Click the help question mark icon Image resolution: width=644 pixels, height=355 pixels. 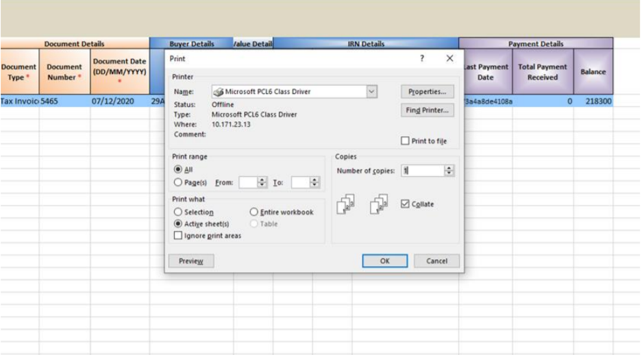click(x=422, y=58)
